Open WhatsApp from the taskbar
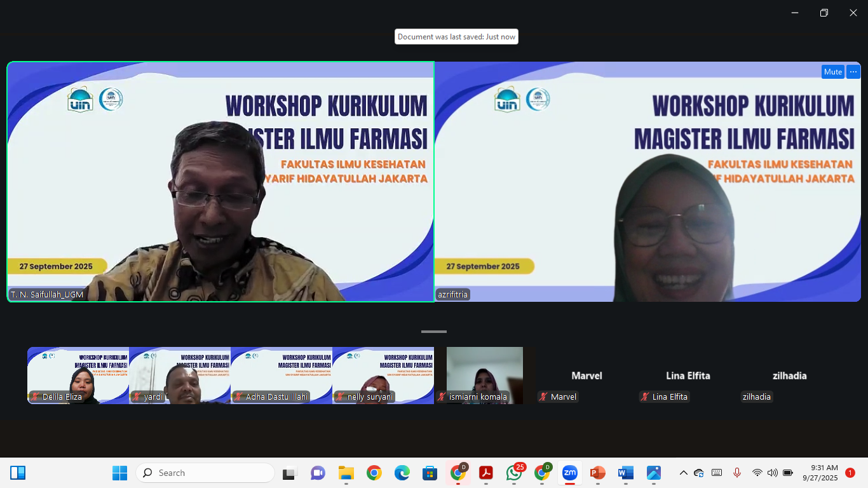 click(x=514, y=473)
